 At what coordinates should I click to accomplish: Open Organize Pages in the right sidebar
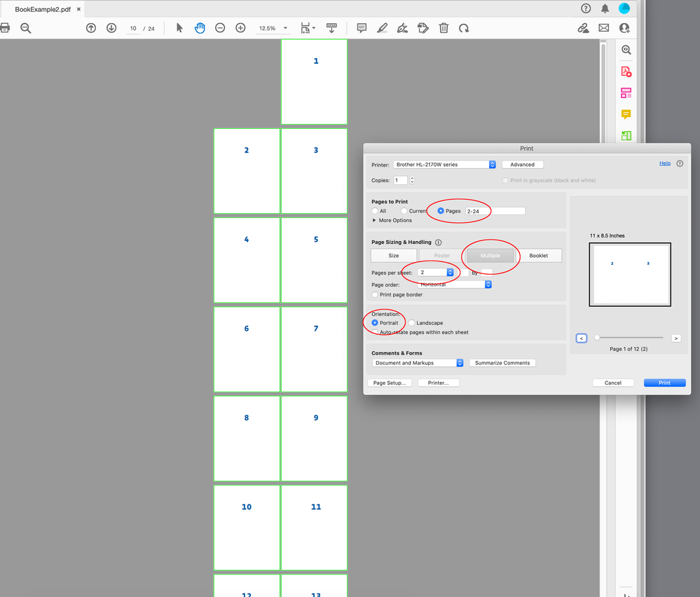[x=626, y=92]
